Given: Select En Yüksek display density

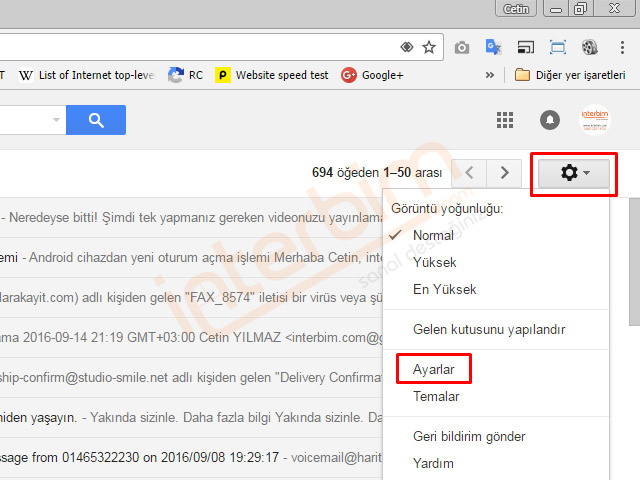Looking at the screenshot, I should [x=444, y=289].
